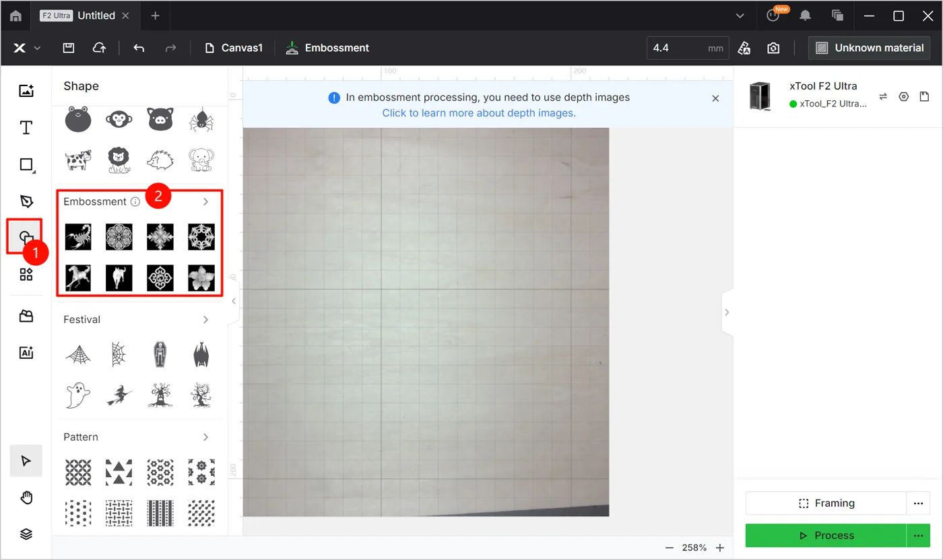Image resolution: width=943 pixels, height=560 pixels.
Task: Insert the triangles pattern
Action: click(119, 473)
